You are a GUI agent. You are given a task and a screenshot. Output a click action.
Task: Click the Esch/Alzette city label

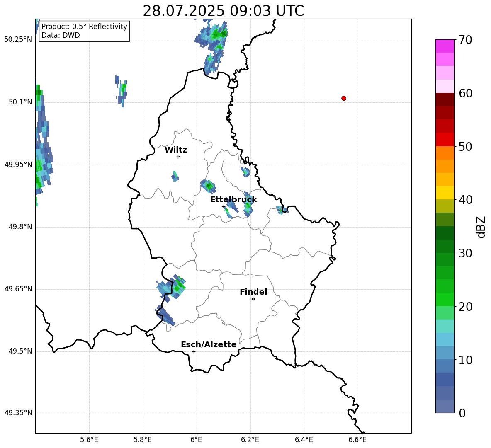pos(209,344)
